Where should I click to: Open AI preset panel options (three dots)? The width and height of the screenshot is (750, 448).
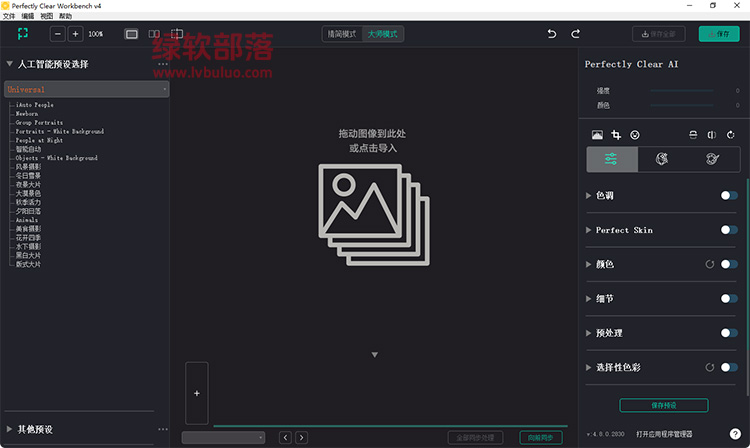[163, 64]
